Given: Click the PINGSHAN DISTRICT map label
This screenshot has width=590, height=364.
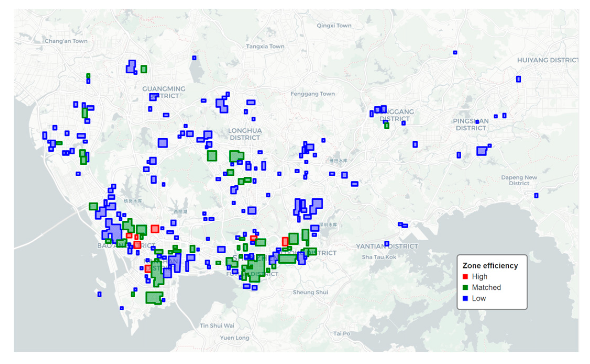Looking at the screenshot, I should pos(471,125).
